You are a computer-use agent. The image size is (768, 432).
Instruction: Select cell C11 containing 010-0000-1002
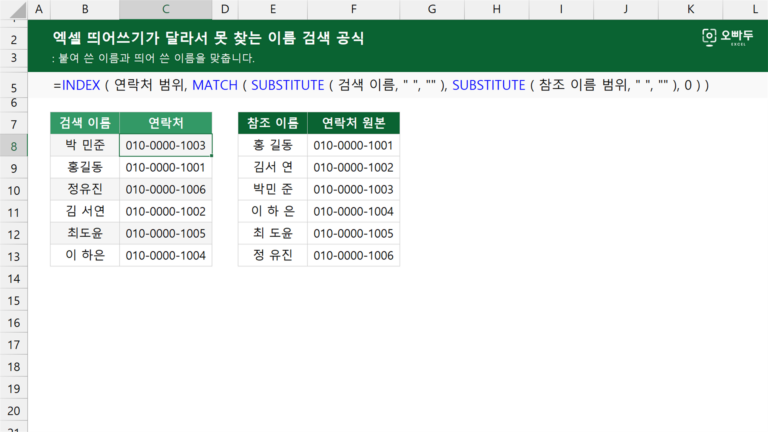pos(166,211)
